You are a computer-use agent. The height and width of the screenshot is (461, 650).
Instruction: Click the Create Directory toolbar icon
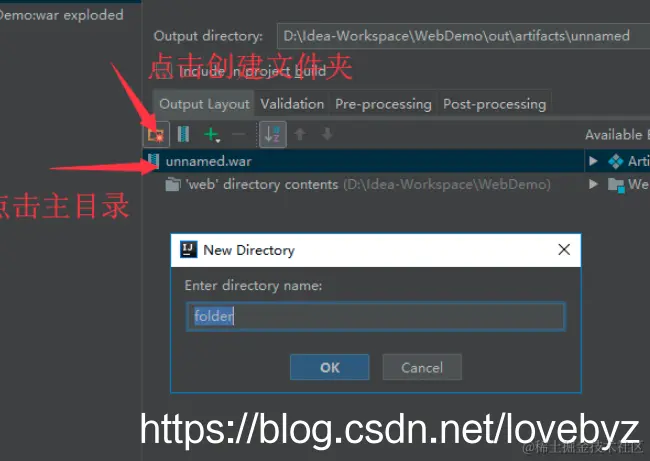156,134
